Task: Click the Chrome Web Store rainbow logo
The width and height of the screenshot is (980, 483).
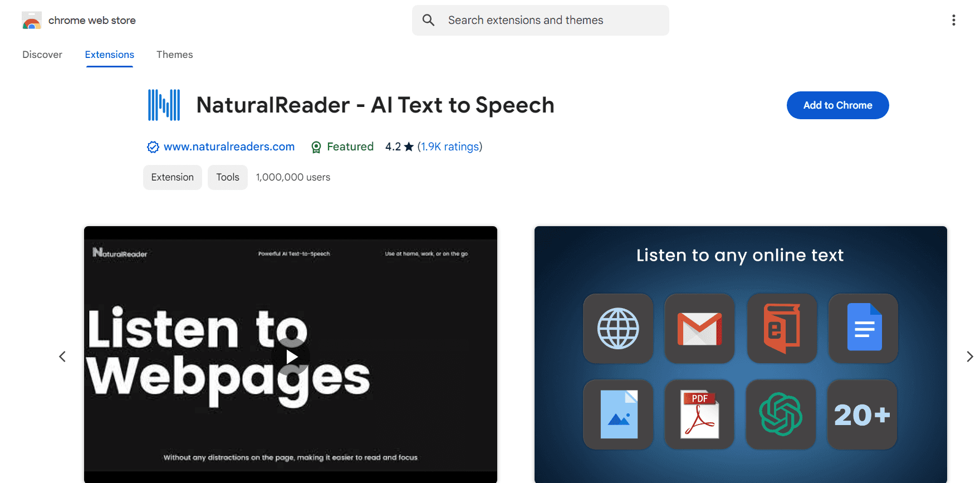Action: coord(32,21)
